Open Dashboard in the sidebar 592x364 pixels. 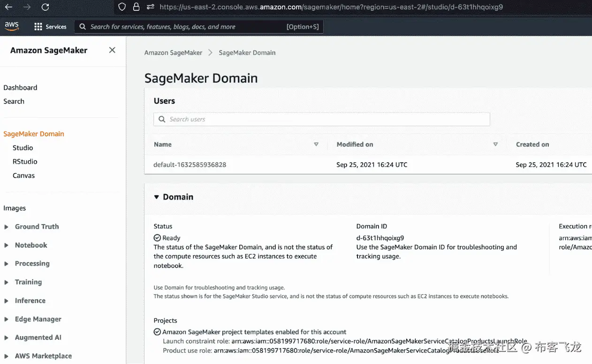coord(20,88)
